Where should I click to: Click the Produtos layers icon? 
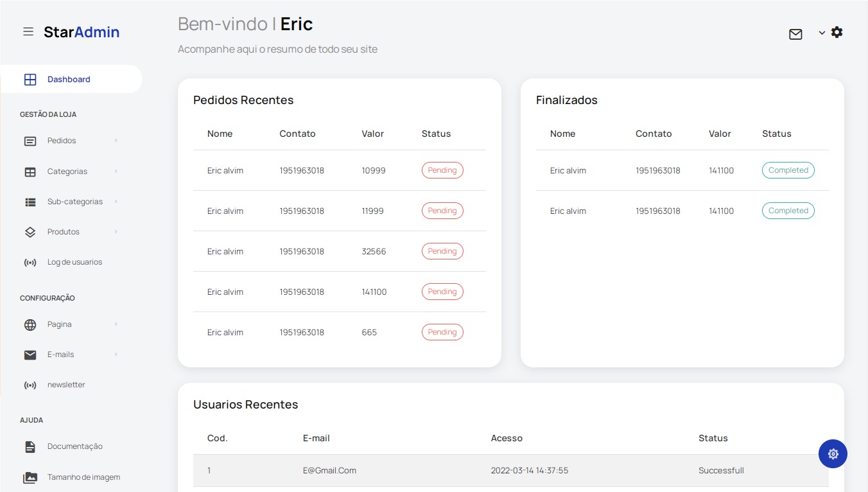[30, 232]
